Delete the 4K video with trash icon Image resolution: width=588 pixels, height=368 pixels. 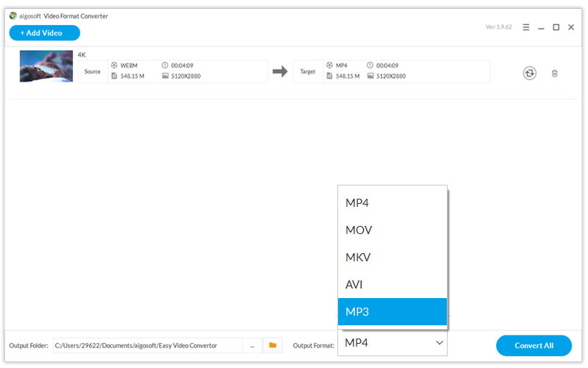tap(555, 73)
